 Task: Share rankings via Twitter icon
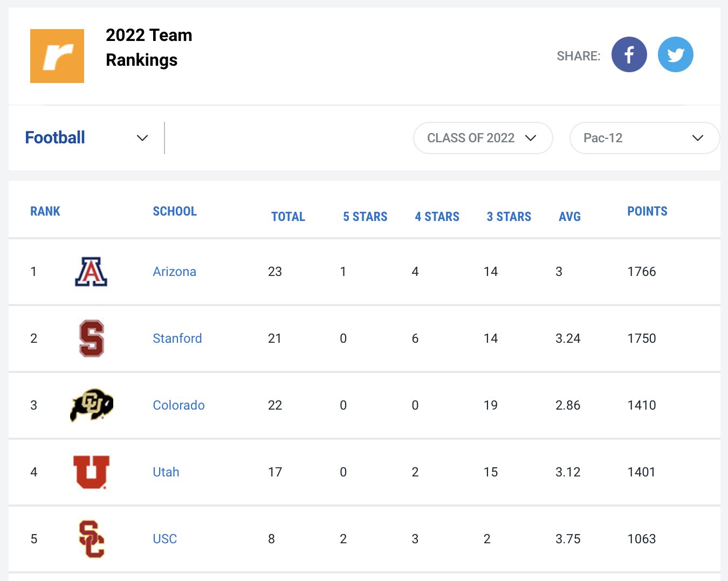pos(675,54)
